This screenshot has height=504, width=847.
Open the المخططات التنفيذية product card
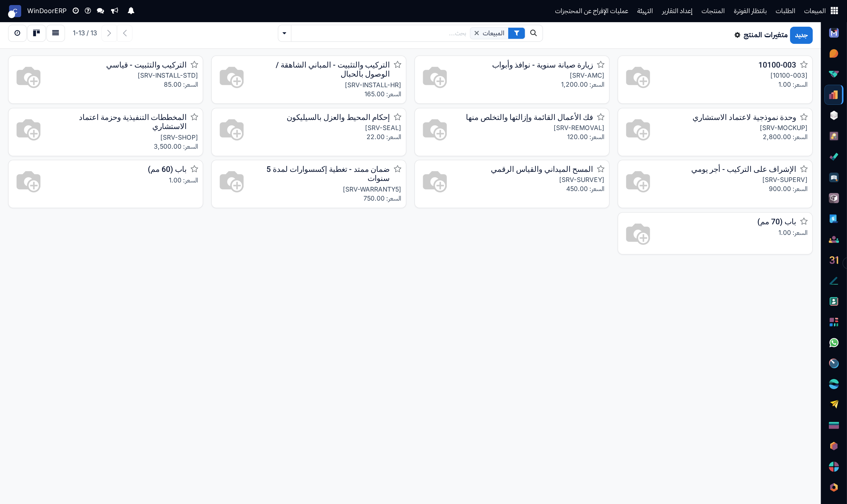pos(105,132)
